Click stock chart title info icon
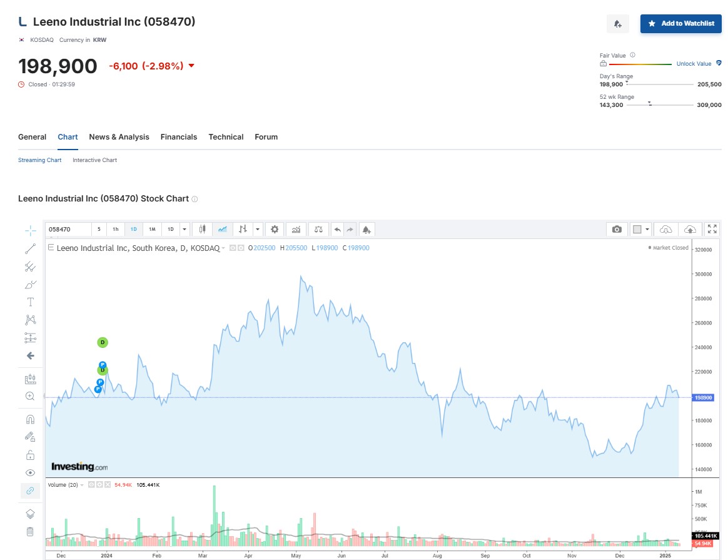Screen dimensions: 728x560 (x=195, y=199)
